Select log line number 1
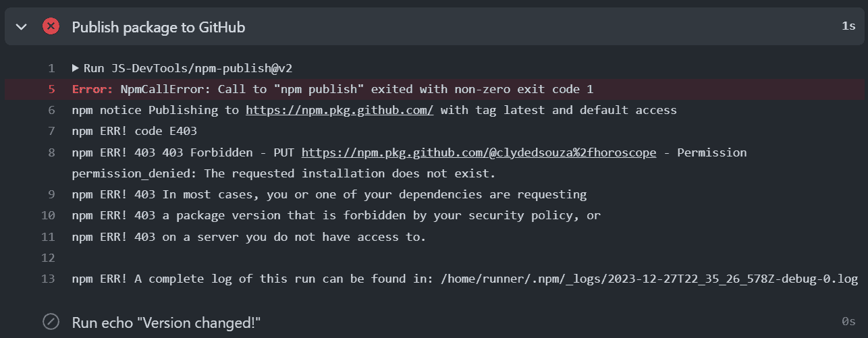The image size is (868, 338). click(x=51, y=68)
